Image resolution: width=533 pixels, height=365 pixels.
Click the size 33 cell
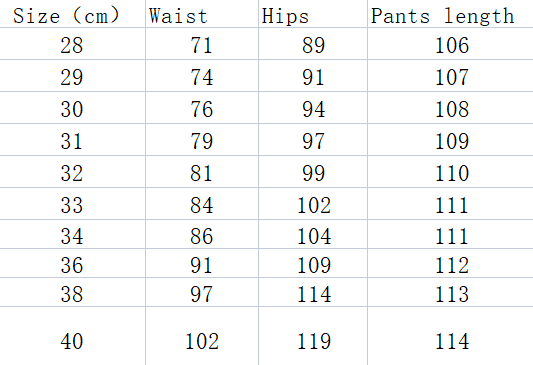click(x=72, y=204)
